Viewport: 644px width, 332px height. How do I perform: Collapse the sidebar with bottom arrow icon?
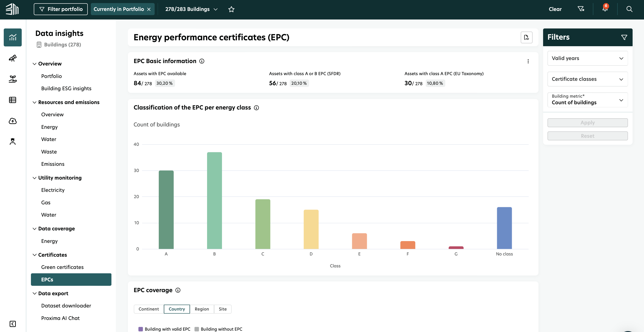[x=13, y=324]
